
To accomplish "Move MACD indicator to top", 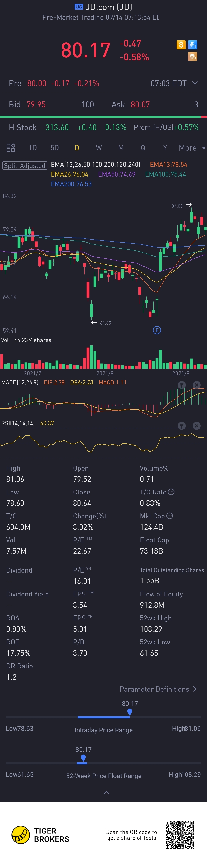I will click(x=182, y=385).
